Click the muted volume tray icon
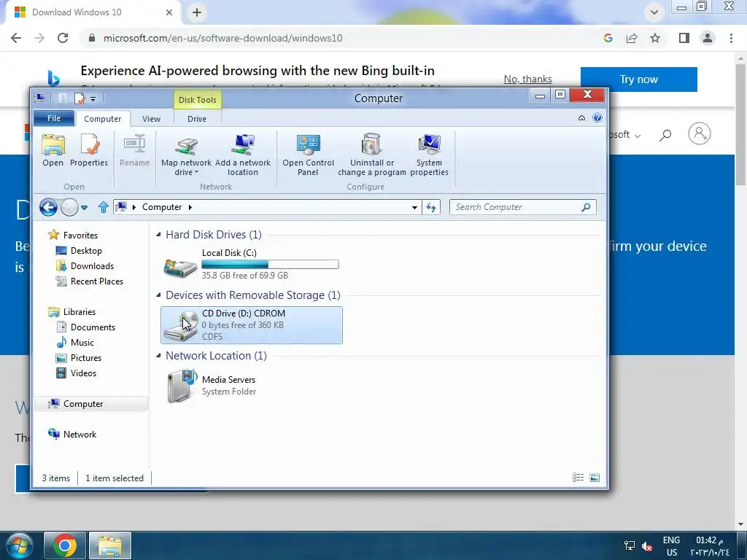 647,545
